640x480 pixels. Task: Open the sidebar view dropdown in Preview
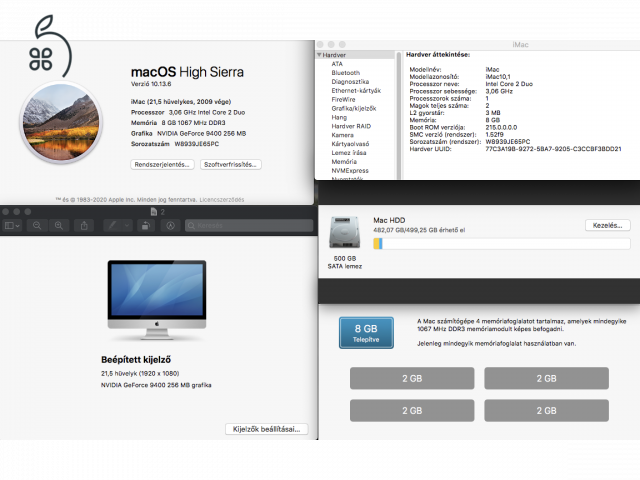[x=13, y=226]
